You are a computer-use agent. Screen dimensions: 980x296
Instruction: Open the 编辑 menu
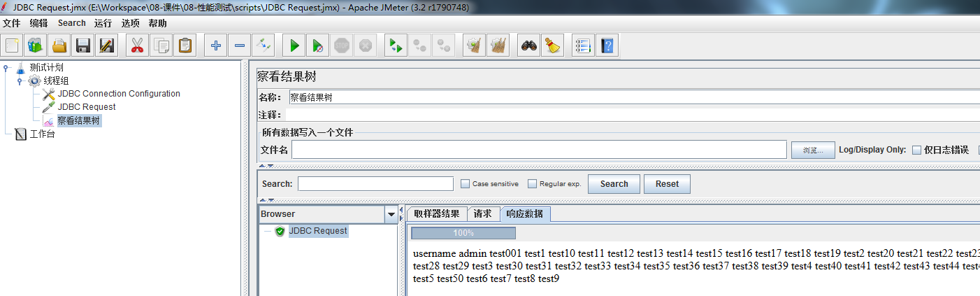(x=39, y=23)
